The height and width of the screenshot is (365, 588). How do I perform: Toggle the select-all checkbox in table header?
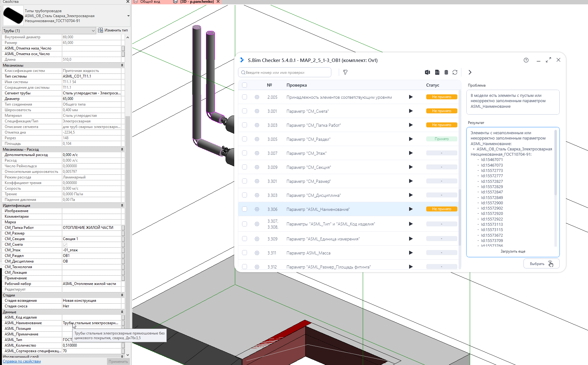pyautogui.click(x=245, y=85)
